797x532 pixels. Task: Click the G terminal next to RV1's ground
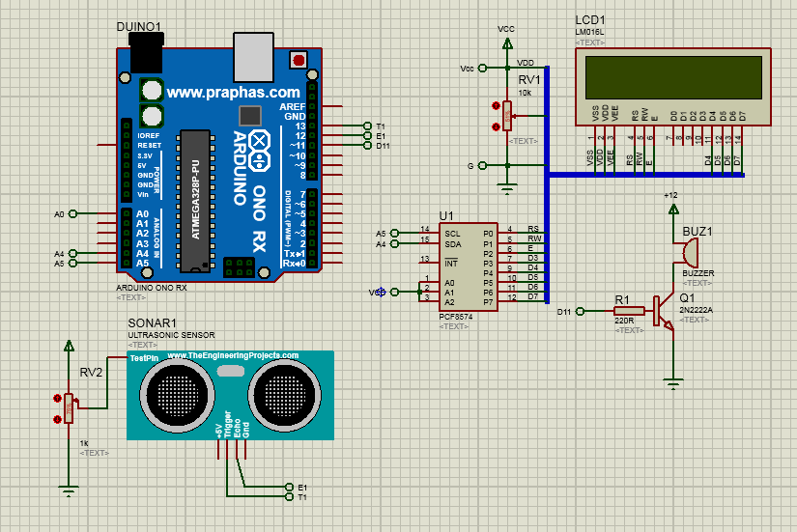pos(482,165)
